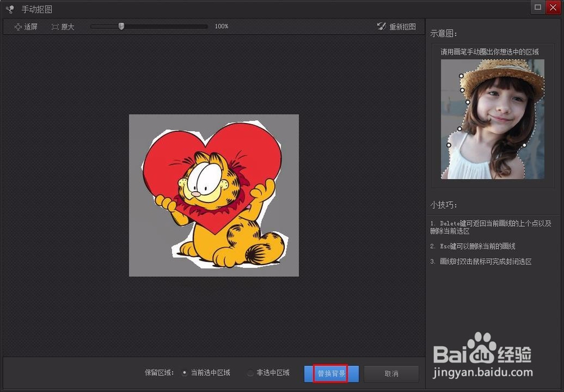Click the 请用画笔手动圈出 instruction text
The width and height of the screenshot is (564, 392).
click(x=490, y=52)
